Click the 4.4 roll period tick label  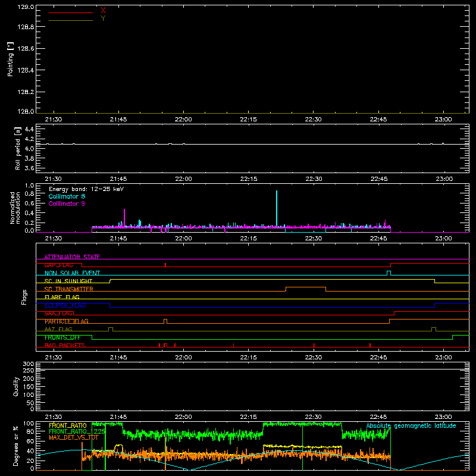tap(29, 130)
